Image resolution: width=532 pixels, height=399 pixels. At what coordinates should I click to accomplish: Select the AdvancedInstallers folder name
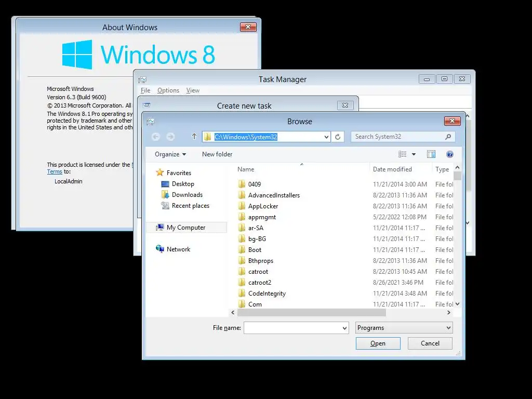[x=274, y=195]
